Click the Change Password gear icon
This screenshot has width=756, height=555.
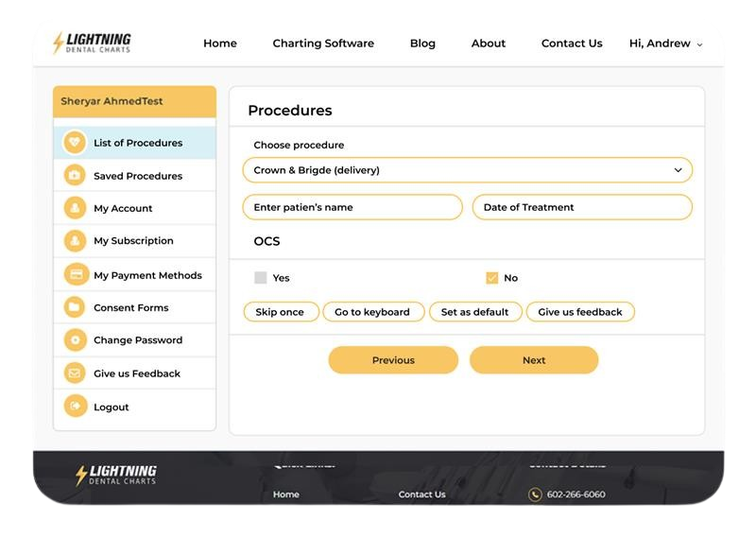(74, 340)
